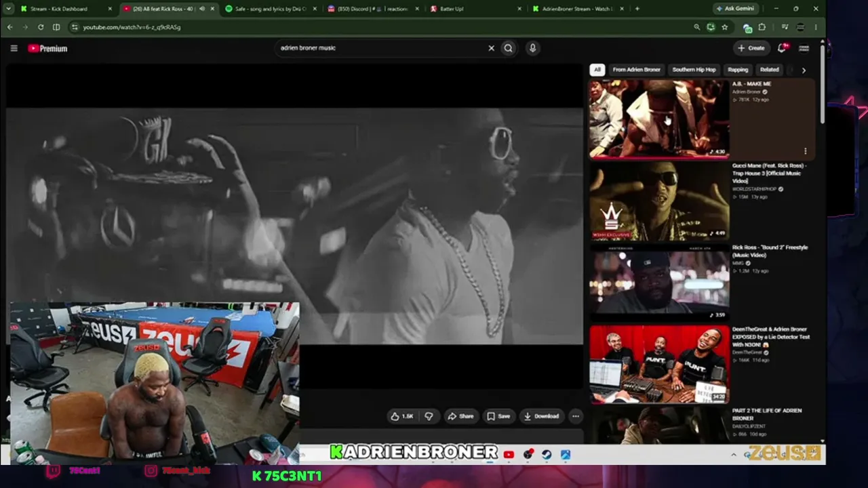Open the A.B. - MAKE ME options menu
The width and height of the screenshot is (868, 488).
pos(806,151)
